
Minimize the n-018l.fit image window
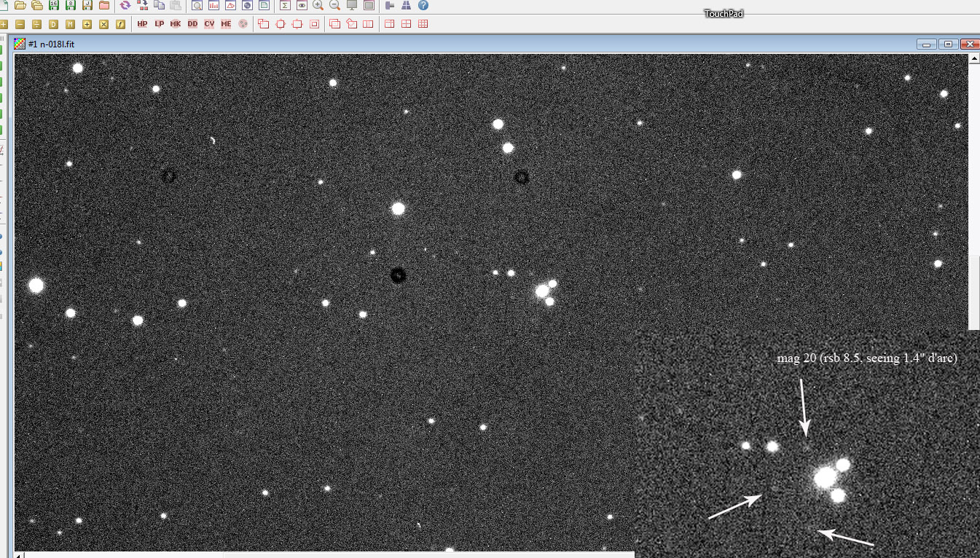(x=928, y=44)
